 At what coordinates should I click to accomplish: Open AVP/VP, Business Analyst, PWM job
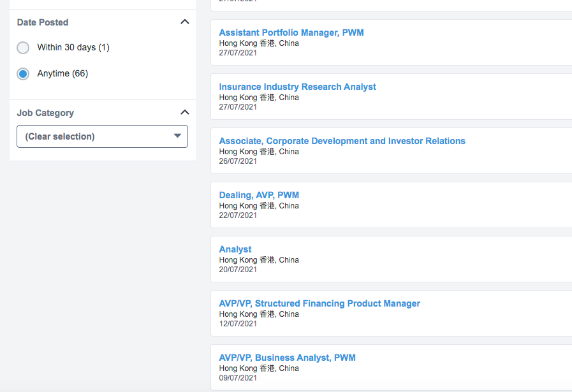coord(287,358)
